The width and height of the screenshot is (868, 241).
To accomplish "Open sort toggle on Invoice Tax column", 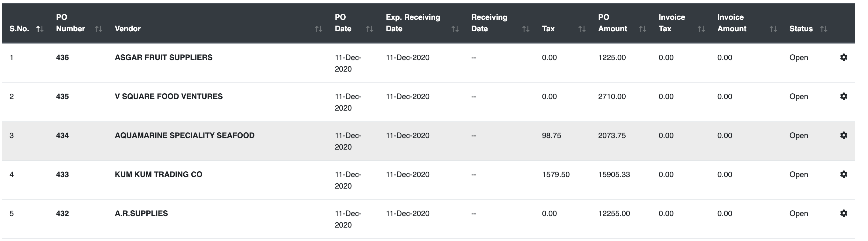I will [x=701, y=29].
